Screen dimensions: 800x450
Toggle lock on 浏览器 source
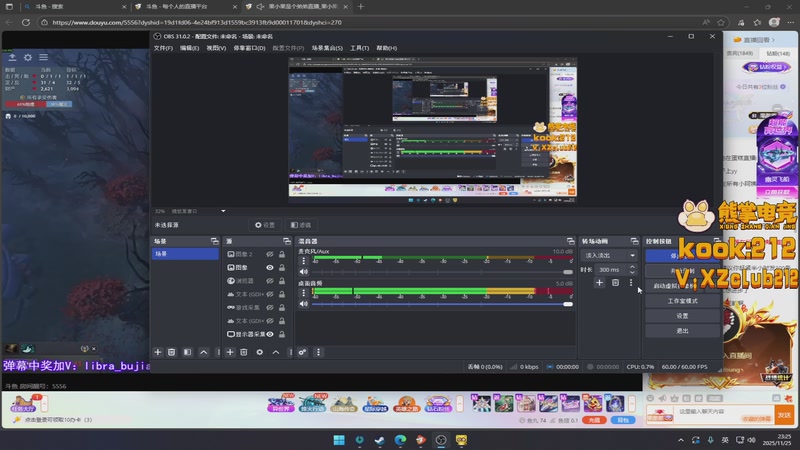(282, 281)
